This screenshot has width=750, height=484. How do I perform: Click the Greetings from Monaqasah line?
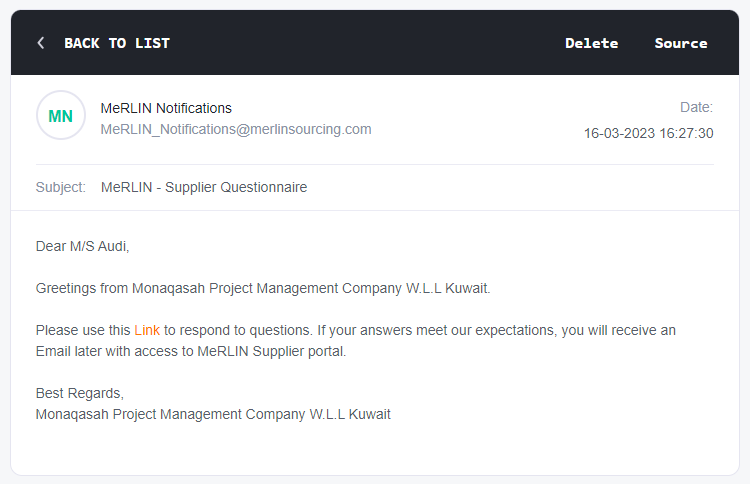coord(263,288)
